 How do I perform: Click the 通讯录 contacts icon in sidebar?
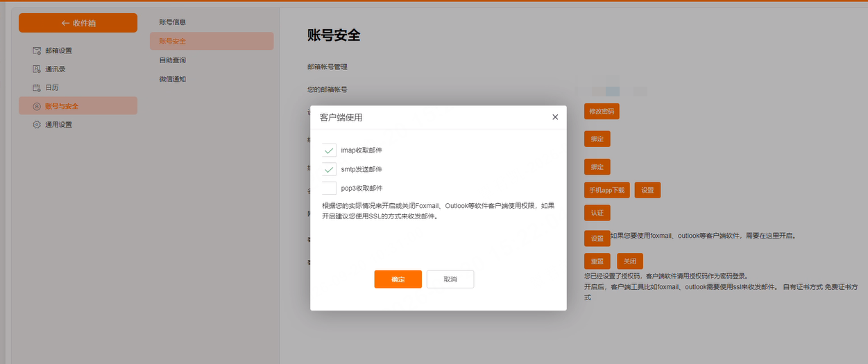pyautogui.click(x=37, y=69)
